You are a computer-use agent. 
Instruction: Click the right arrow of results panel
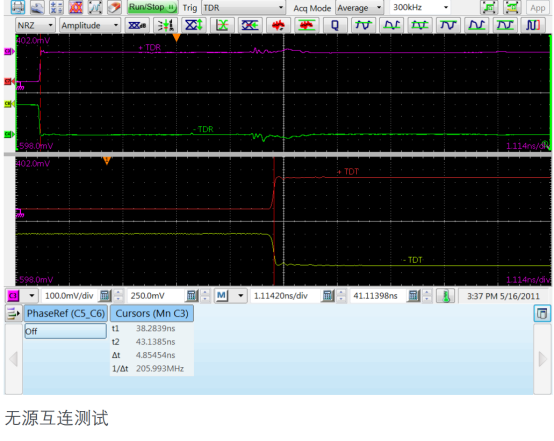pyautogui.click(x=542, y=359)
